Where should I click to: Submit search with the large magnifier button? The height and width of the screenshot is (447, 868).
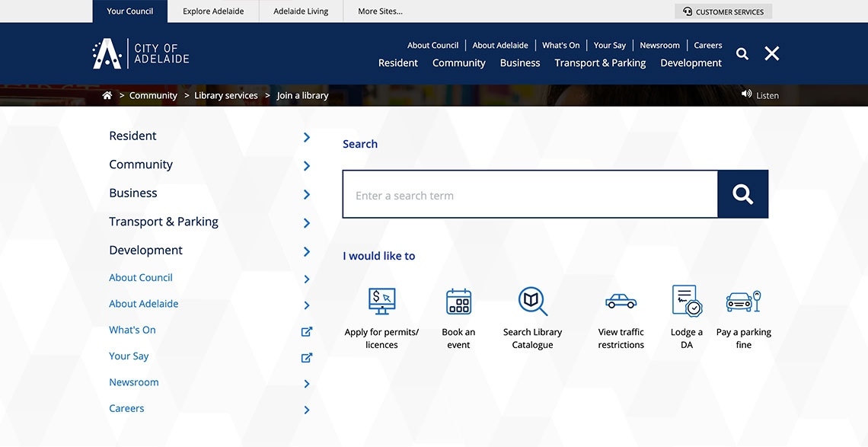point(743,194)
